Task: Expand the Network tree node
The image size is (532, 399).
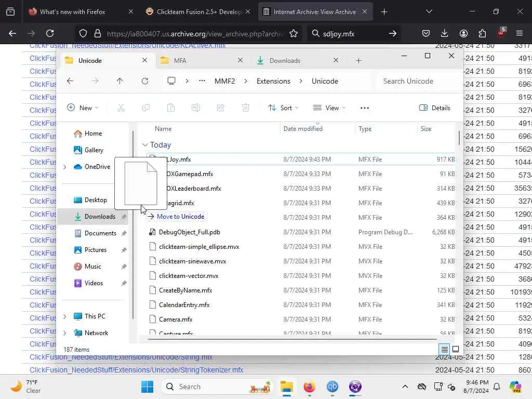Action: [65, 333]
